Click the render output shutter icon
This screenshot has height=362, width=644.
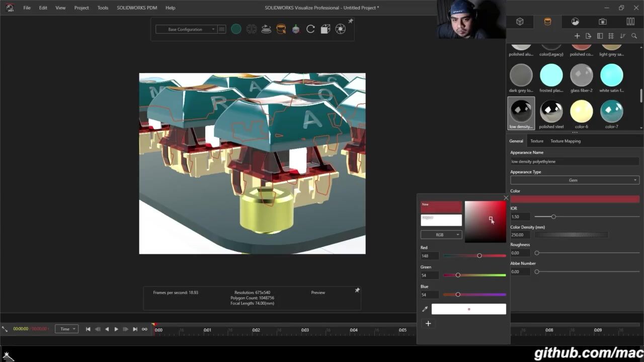click(341, 29)
